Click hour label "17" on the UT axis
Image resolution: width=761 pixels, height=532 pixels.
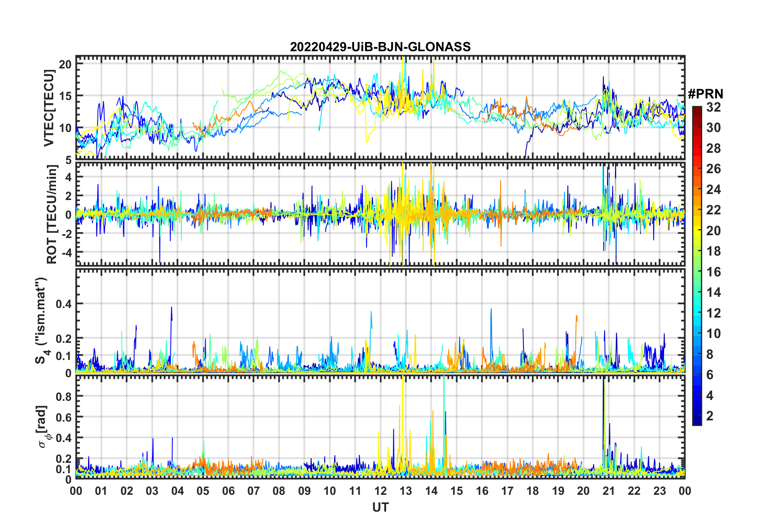[x=507, y=491]
